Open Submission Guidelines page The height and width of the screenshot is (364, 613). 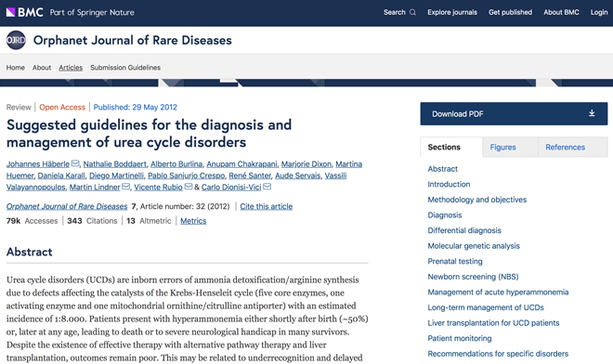[125, 67]
